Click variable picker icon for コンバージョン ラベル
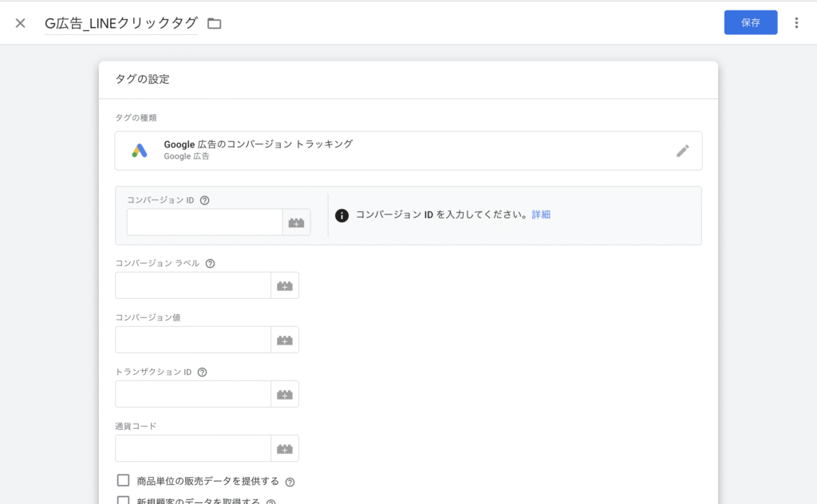 coord(285,285)
